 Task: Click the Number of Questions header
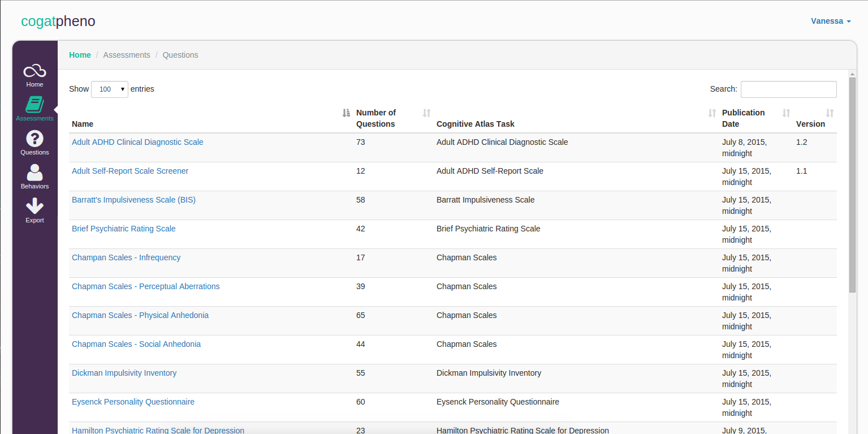tap(376, 118)
